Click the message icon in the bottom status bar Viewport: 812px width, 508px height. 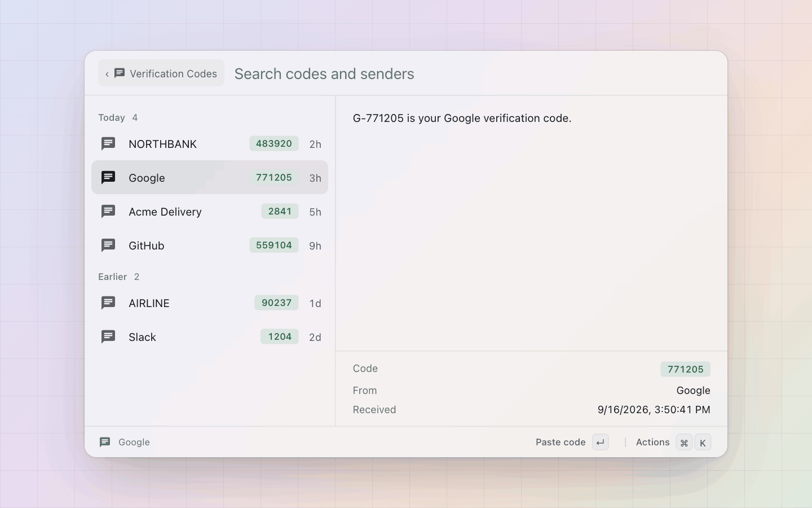pos(105,442)
